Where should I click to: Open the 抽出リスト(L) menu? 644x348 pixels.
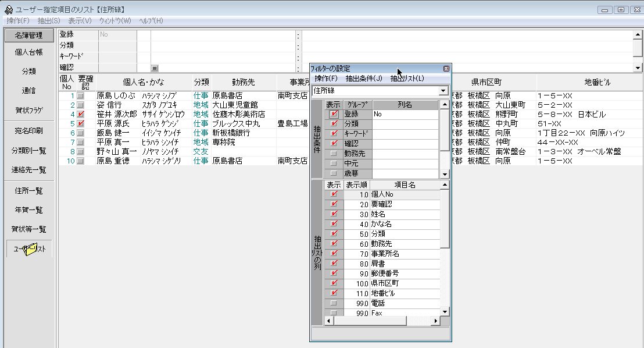pos(407,79)
